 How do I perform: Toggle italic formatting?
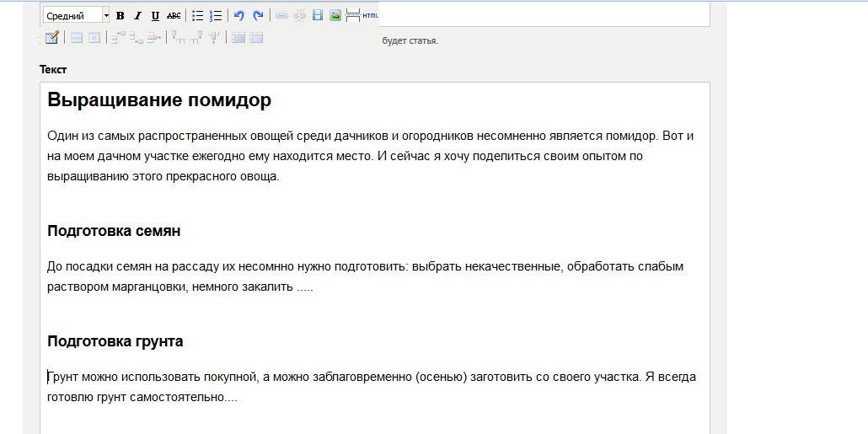[x=138, y=15]
